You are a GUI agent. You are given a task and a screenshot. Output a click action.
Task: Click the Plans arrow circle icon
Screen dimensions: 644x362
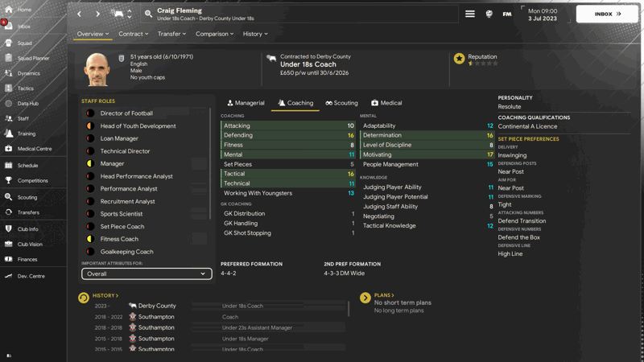(x=365, y=298)
